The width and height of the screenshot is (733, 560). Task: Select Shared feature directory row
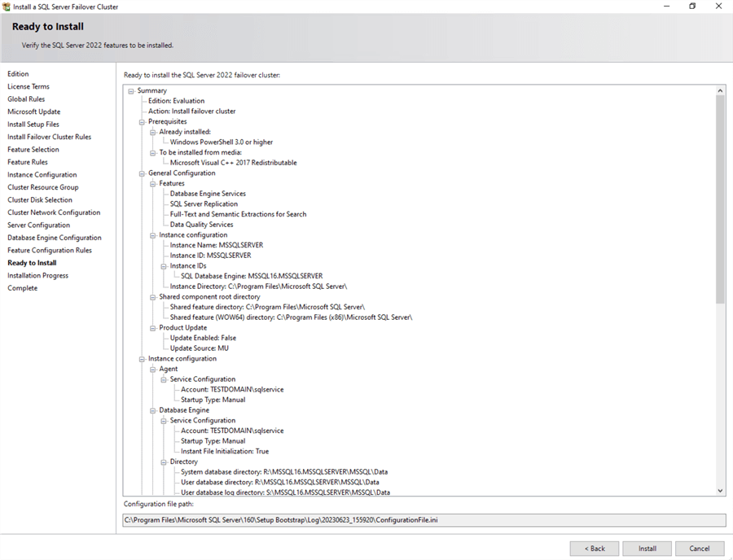(x=267, y=307)
